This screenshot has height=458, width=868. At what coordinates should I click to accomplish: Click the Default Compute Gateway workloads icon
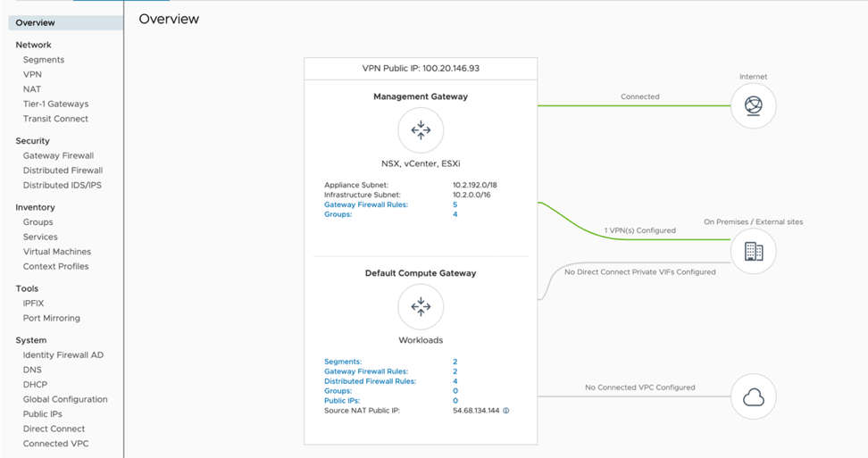tap(421, 307)
